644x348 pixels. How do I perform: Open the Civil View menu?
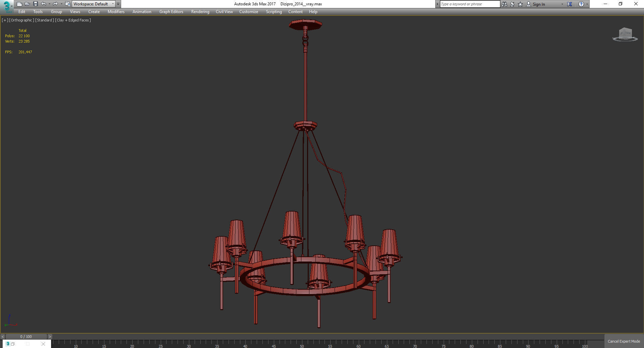224,12
